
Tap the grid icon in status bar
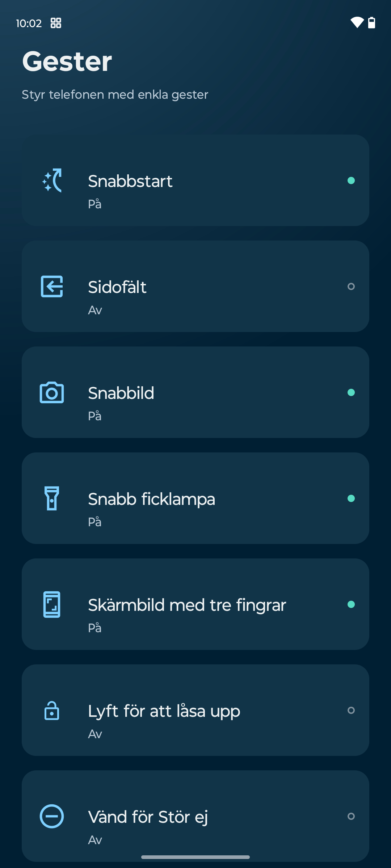56,23
